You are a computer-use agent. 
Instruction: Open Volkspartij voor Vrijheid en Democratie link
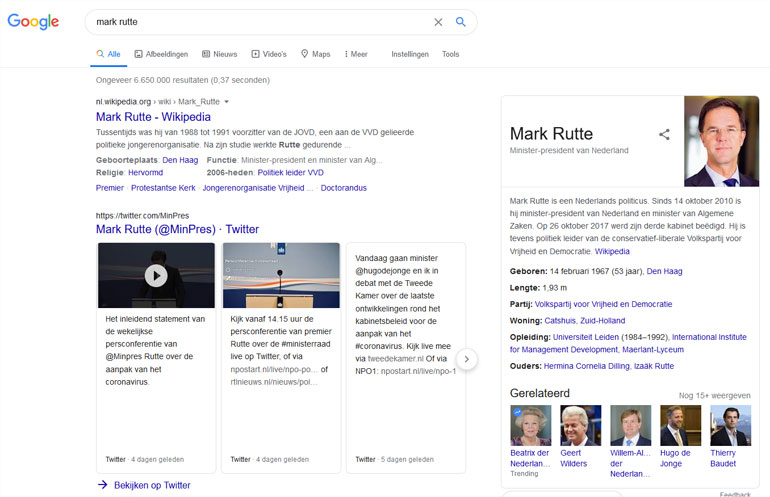604,304
